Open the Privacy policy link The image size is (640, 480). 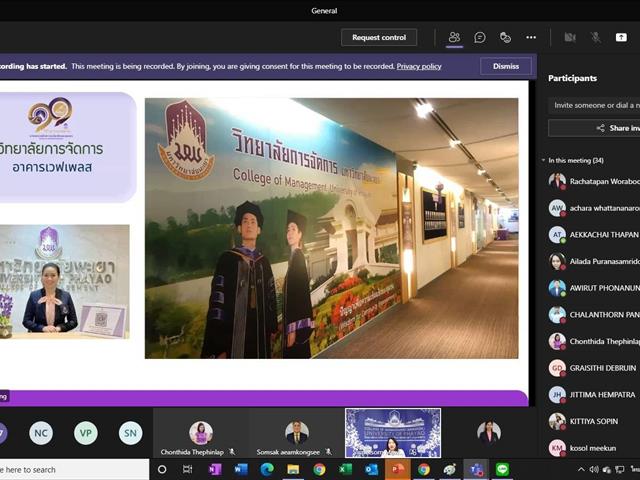pyautogui.click(x=419, y=66)
